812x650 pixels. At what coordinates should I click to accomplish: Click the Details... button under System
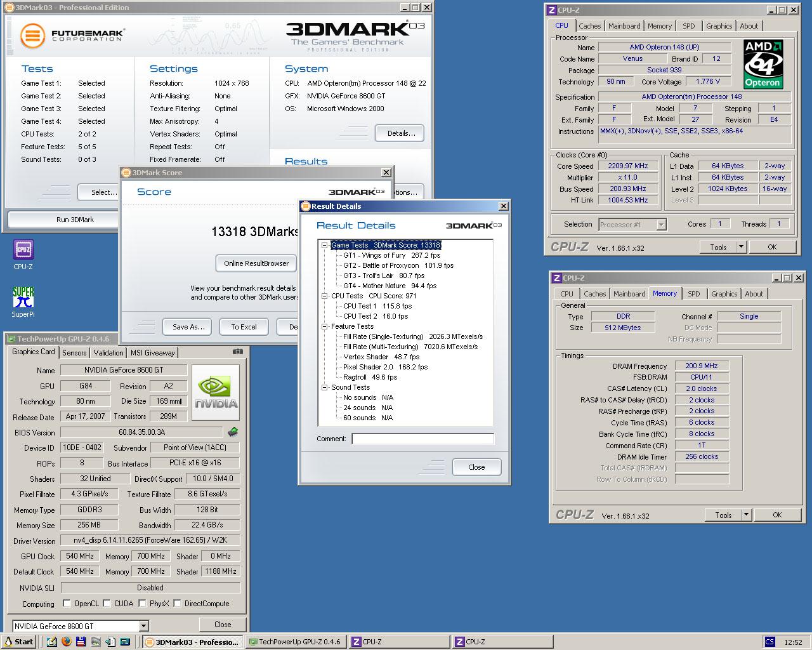pos(401,133)
